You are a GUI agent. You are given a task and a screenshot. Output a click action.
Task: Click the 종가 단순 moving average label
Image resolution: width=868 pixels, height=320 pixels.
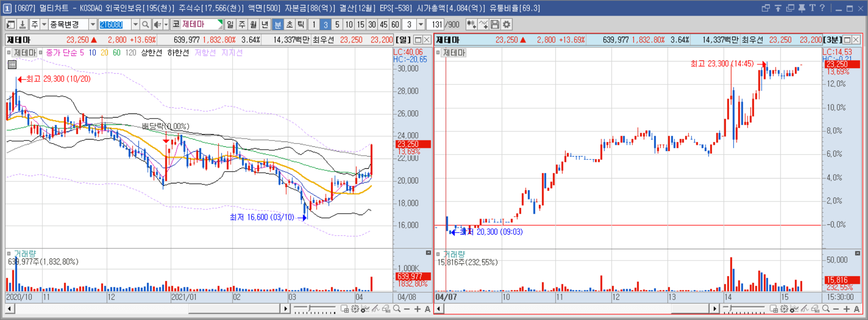(x=60, y=53)
